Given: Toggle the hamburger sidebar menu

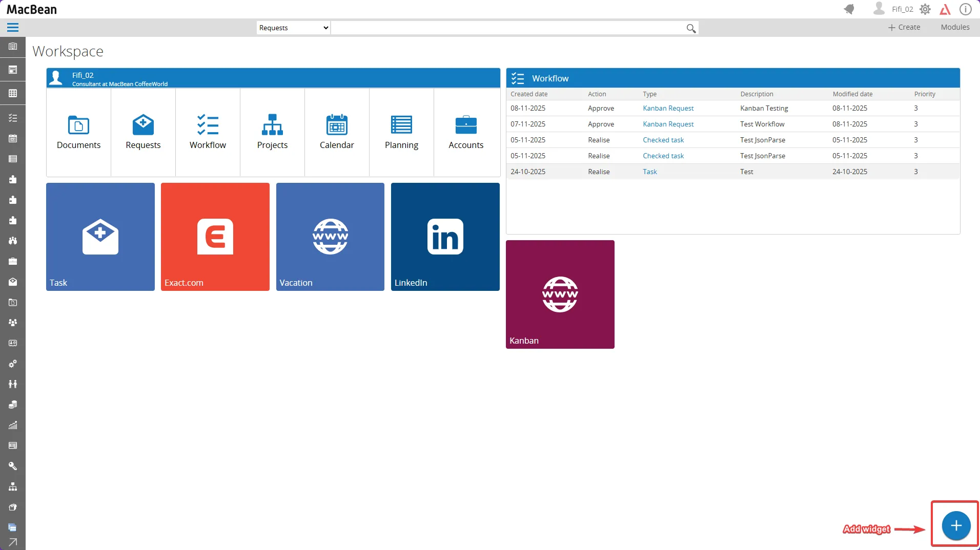Looking at the screenshot, I should pyautogui.click(x=13, y=28).
